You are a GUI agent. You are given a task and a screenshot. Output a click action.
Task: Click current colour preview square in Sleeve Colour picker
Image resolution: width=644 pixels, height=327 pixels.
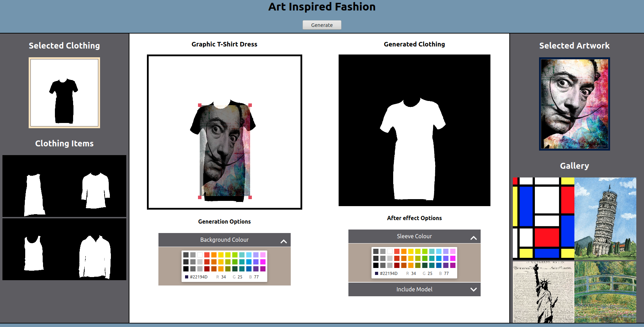[x=376, y=273]
